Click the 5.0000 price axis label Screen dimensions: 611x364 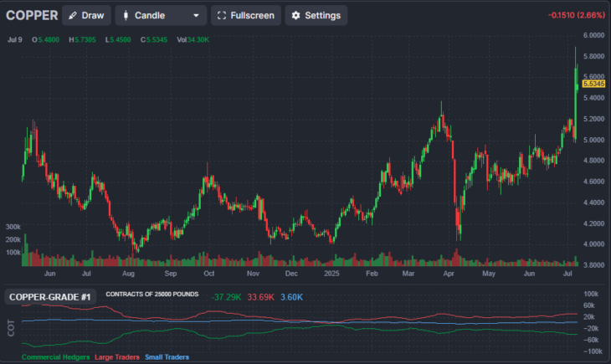[594, 140]
